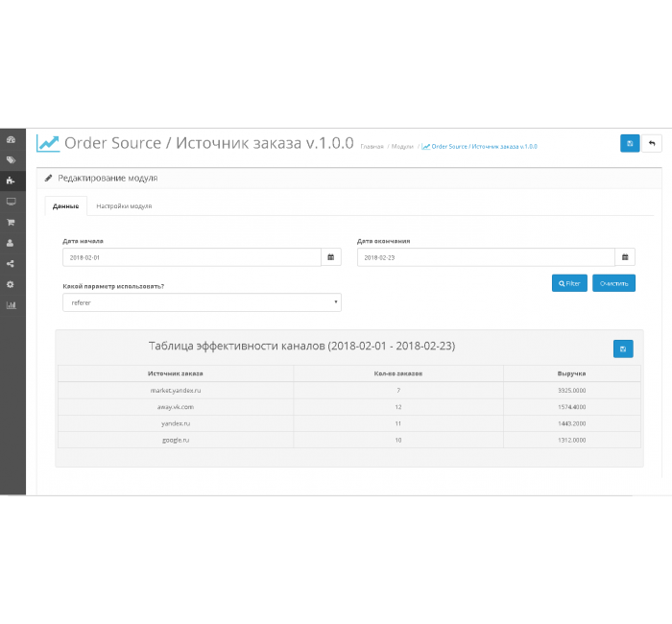This screenshot has height=624, width=672.
Task: Follow the Order Source breadcrumb link
Action: (x=479, y=147)
